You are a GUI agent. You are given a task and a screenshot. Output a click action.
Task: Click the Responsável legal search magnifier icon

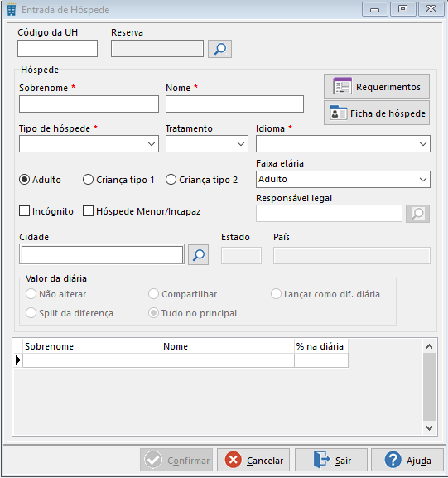tap(417, 214)
